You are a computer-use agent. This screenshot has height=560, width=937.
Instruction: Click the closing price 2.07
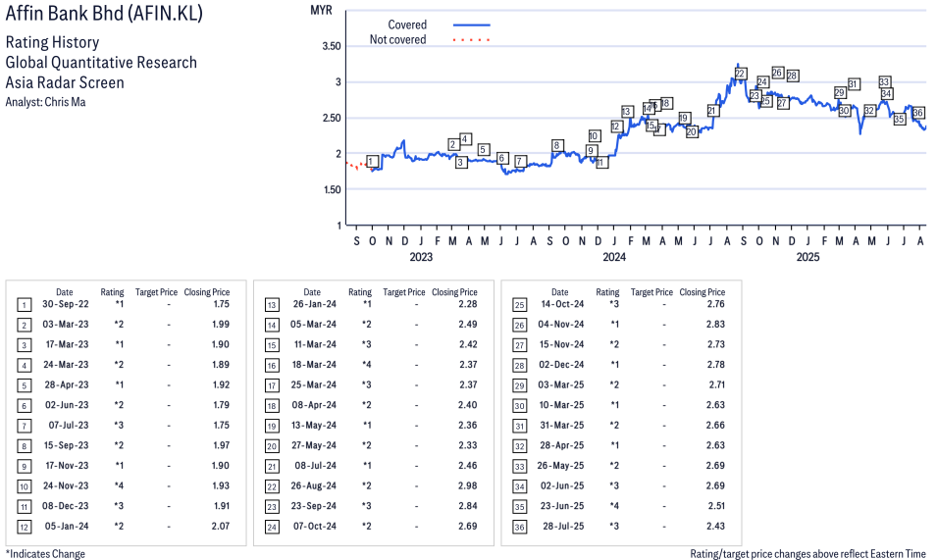tap(221, 526)
